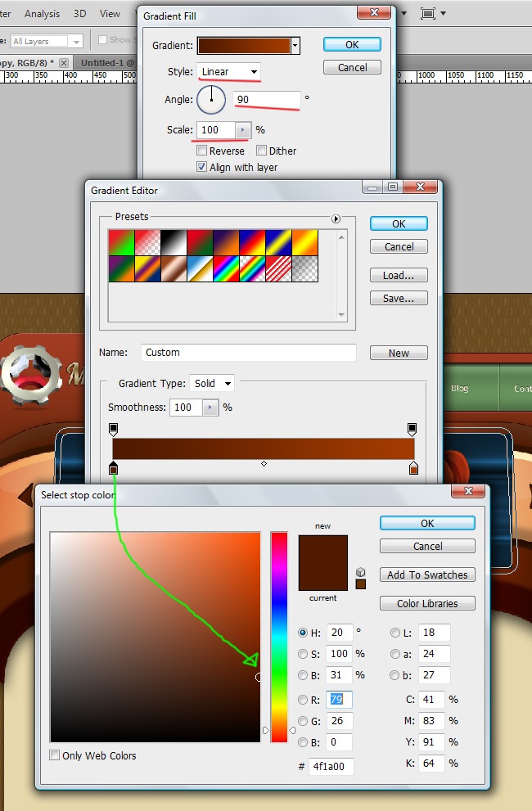Click Cancel in Gradient Editor
This screenshot has width=532, height=811.
(x=399, y=246)
